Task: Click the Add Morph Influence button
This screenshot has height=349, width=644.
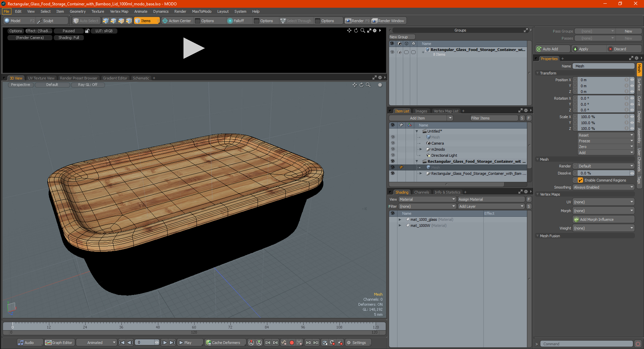Action: [x=603, y=219]
